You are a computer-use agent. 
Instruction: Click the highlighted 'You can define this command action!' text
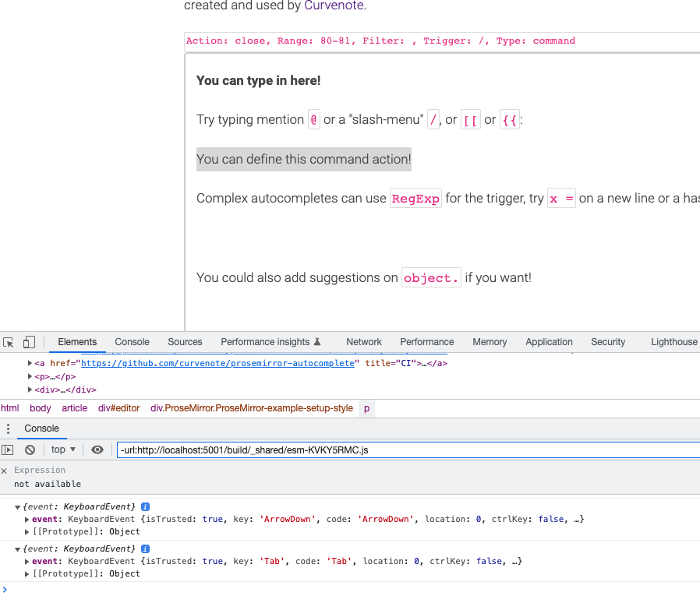tap(303, 160)
